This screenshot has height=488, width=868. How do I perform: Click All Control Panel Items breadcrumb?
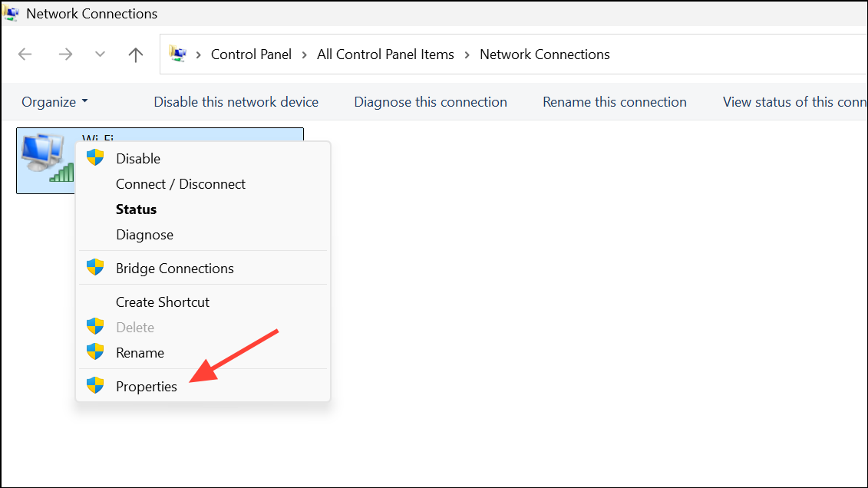tap(385, 54)
